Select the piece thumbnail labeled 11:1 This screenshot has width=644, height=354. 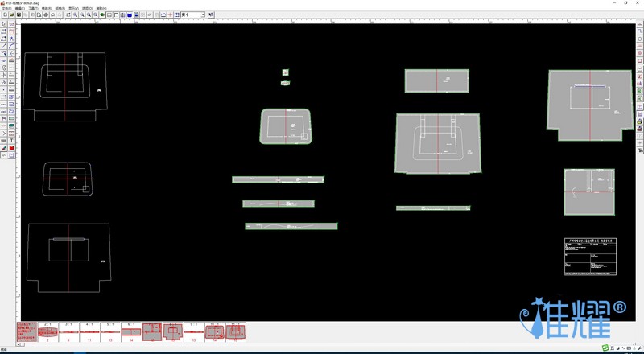click(x=234, y=331)
